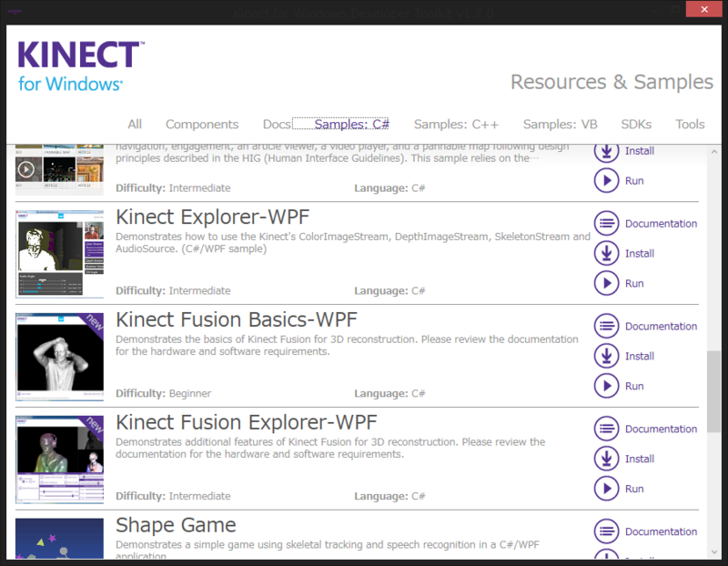Open Shape Game documentation icon

[606, 531]
